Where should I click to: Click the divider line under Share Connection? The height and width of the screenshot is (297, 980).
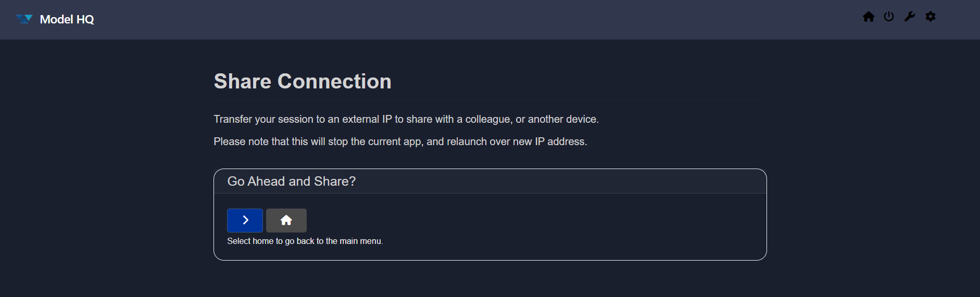click(489, 101)
